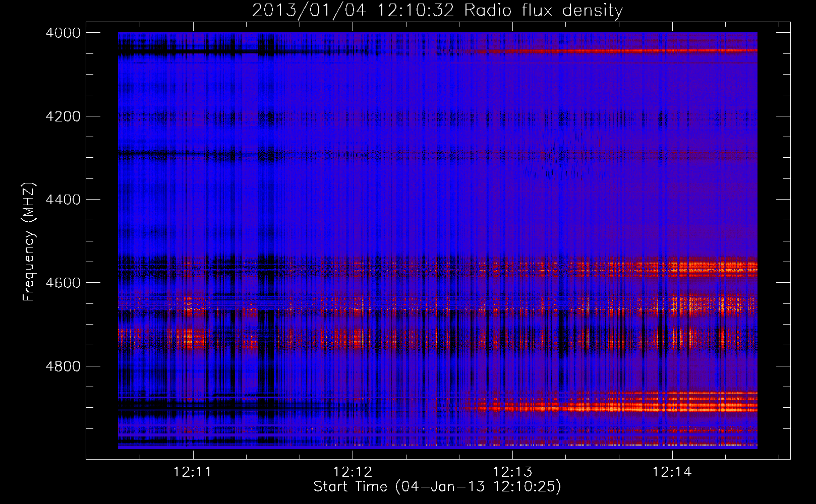This screenshot has height=504, width=816.
Task: Click the 4800 frequency tick label
Action: [x=63, y=366]
